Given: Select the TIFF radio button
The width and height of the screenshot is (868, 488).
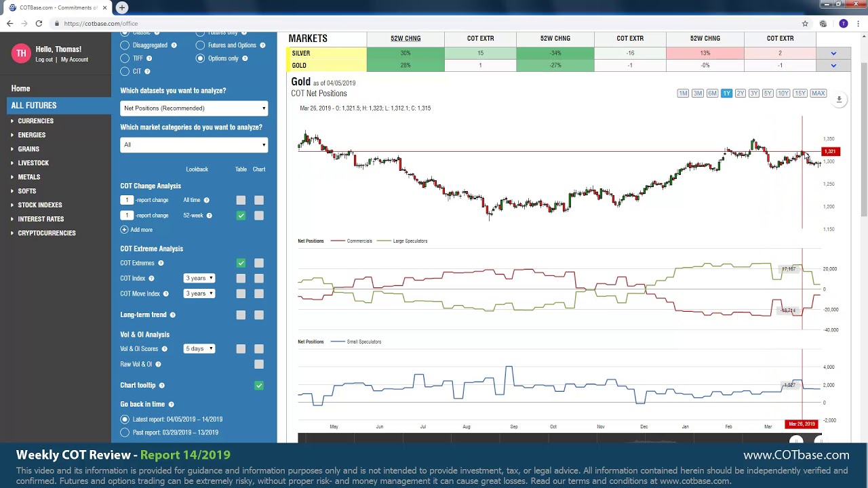Looking at the screenshot, I should (125, 58).
